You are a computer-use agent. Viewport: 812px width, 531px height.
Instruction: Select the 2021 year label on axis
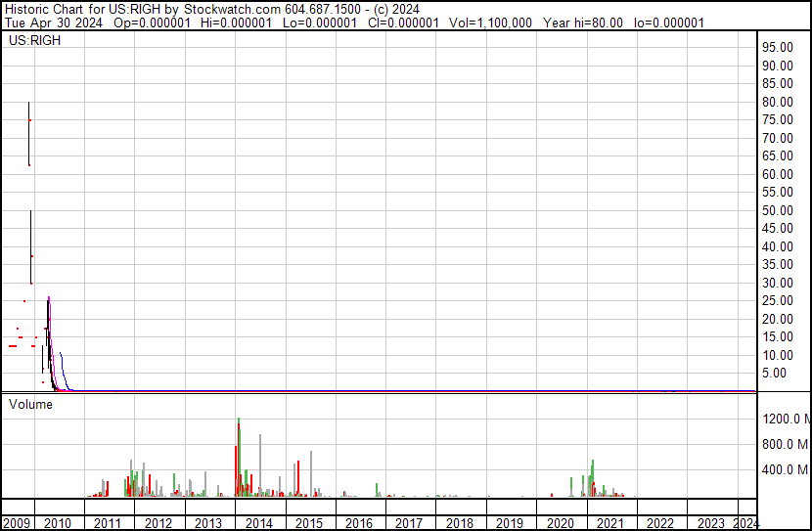[x=610, y=523]
